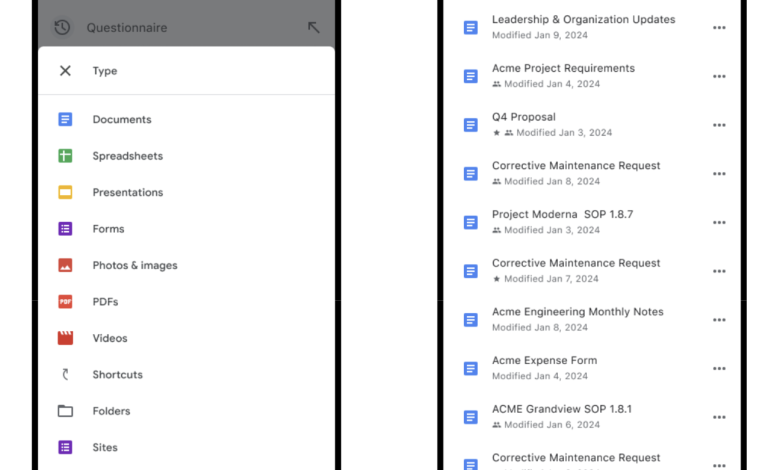Image resolution: width=780 pixels, height=470 pixels.
Task: Click the doc icon for Q4 Proposal
Action: coord(471,125)
